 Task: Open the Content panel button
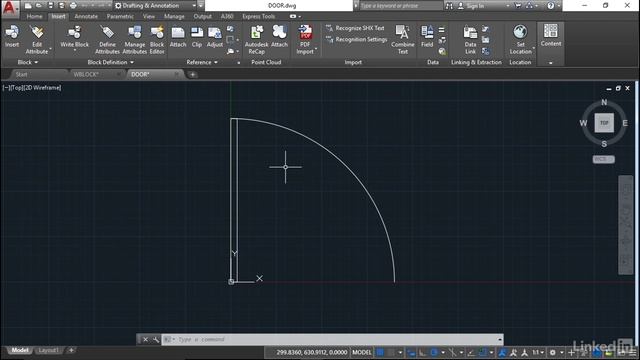(x=551, y=35)
